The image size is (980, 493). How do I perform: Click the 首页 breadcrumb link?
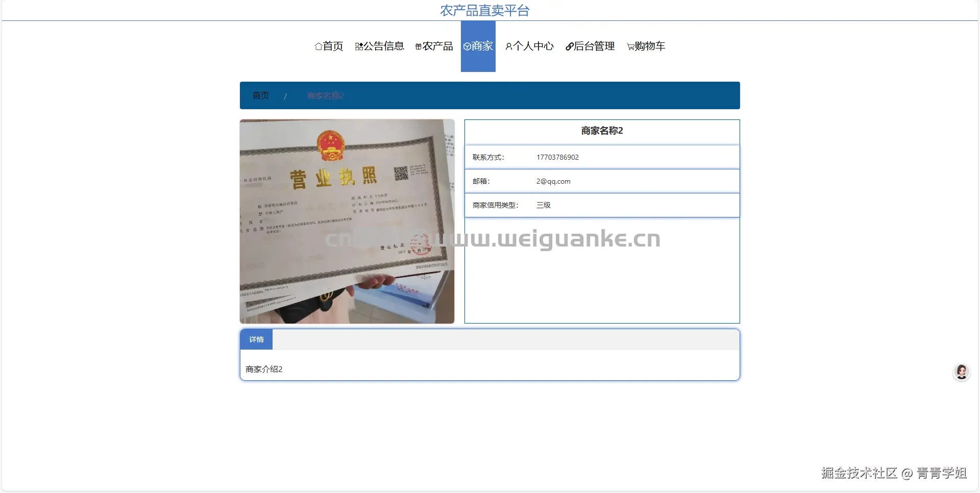pos(261,95)
